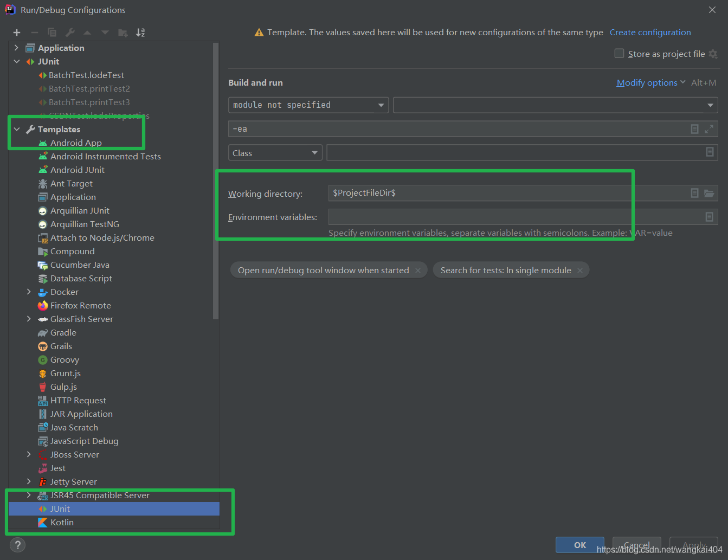
Task: Select the BatchTest.printTest3 configuration
Action: pos(89,102)
